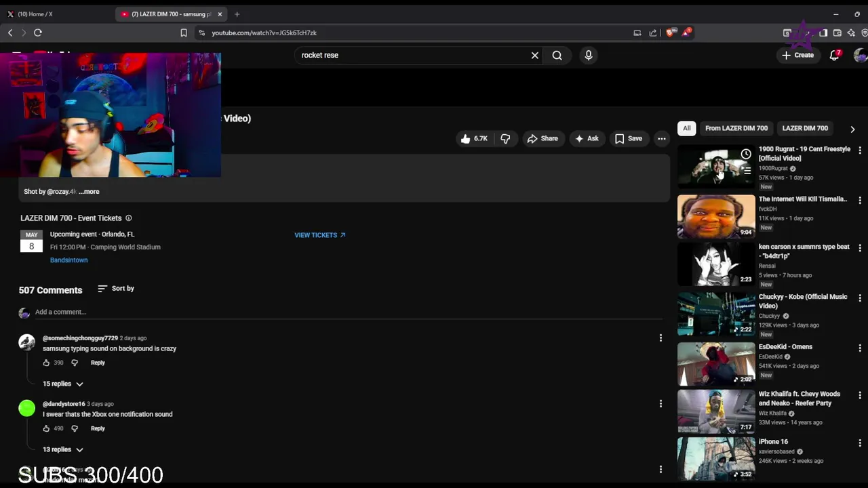Toggle the Brave sidebar panel

pos(823,33)
